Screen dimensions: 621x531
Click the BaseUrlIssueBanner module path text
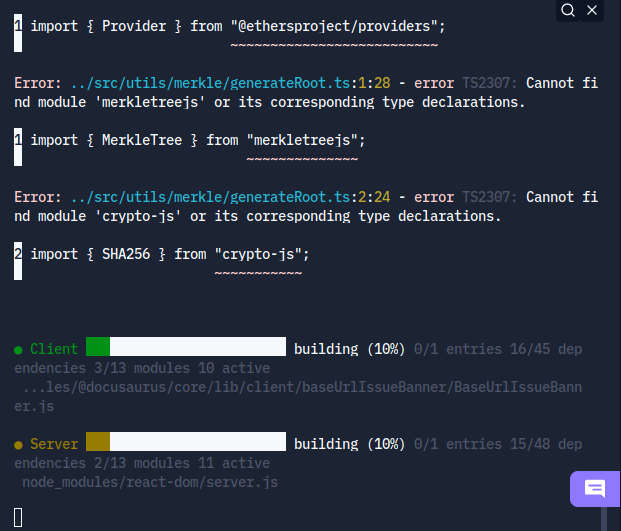[x=298, y=396]
